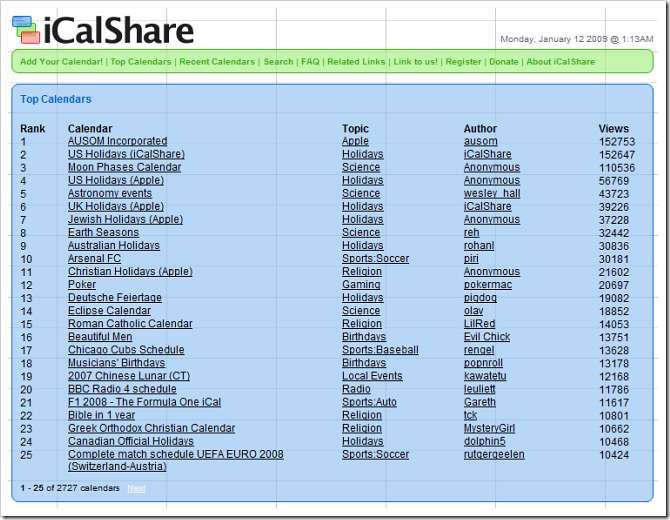The height and width of the screenshot is (520, 670).
Task: Click the Apple topic link
Action: coord(355,141)
